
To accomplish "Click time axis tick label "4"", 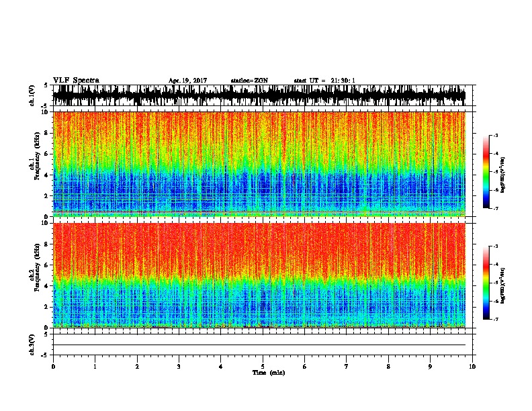I will tap(221, 367).
